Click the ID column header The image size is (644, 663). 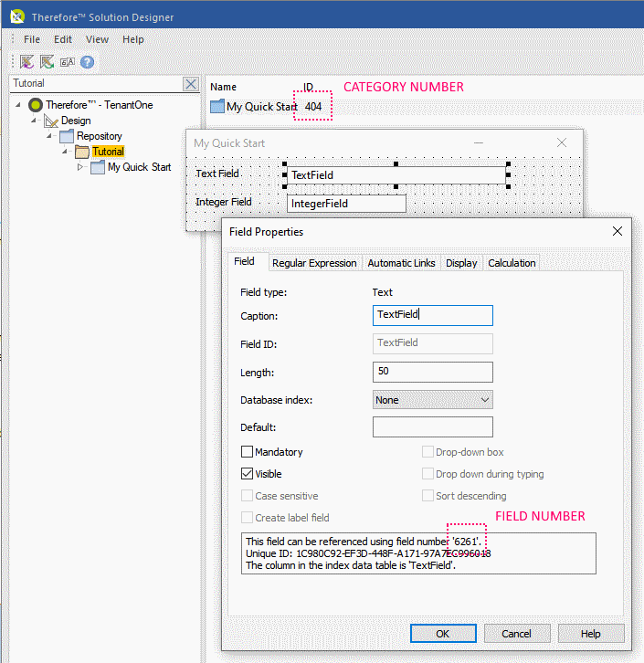click(308, 87)
